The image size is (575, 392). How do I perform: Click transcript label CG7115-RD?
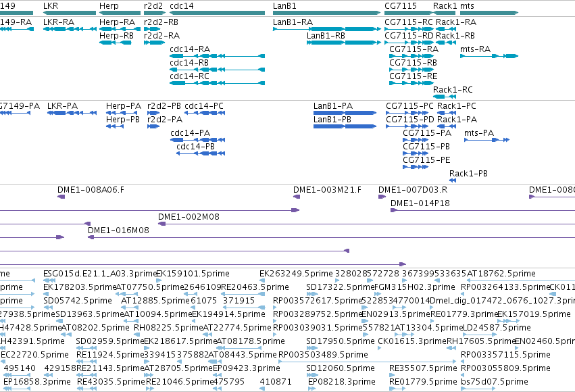pyautogui.click(x=409, y=36)
